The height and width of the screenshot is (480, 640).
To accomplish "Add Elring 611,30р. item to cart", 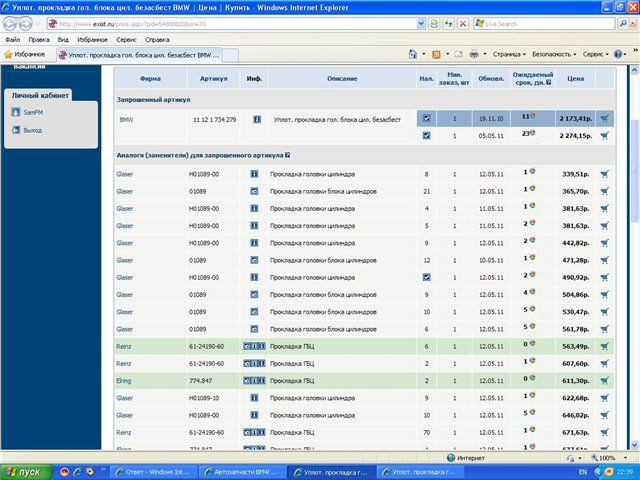I will point(604,381).
